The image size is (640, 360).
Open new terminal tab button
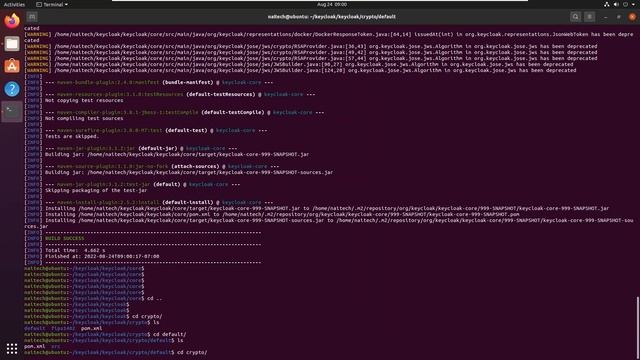tap(32, 17)
